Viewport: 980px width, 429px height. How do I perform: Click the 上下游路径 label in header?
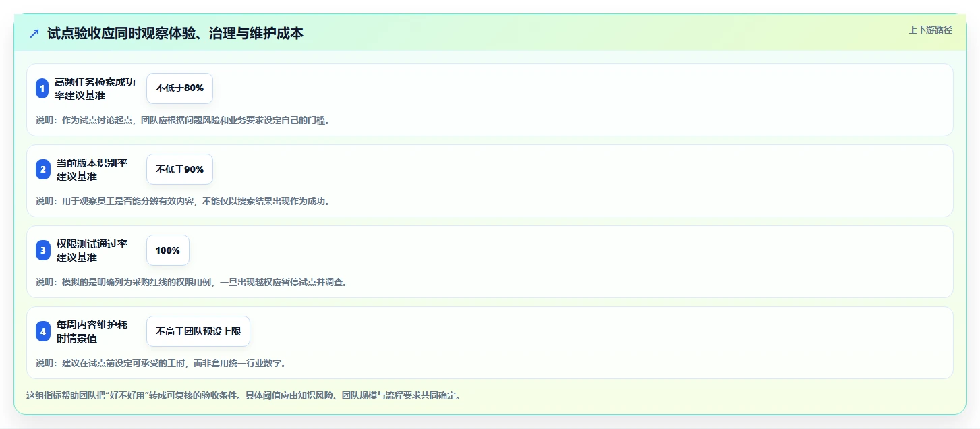click(x=930, y=30)
